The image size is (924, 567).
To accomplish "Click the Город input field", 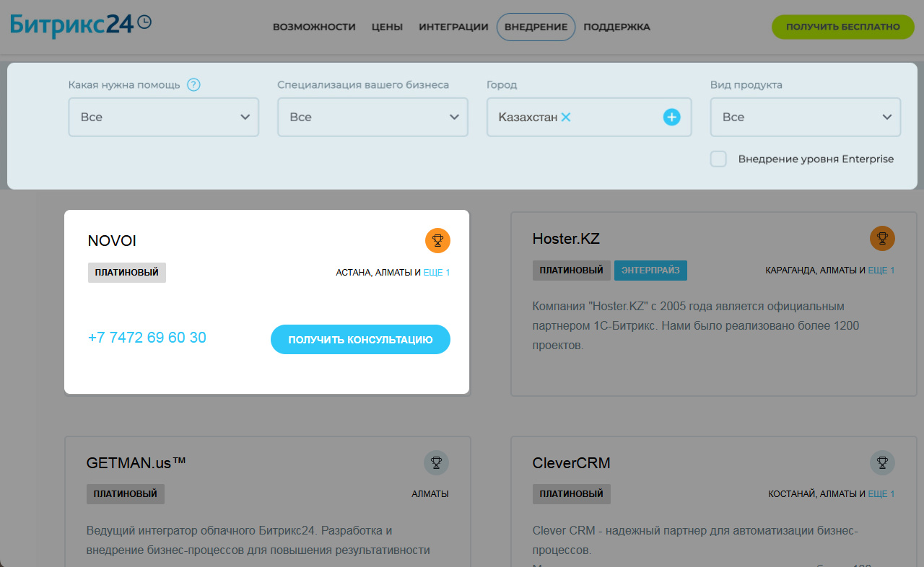I will [x=589, y=117].
